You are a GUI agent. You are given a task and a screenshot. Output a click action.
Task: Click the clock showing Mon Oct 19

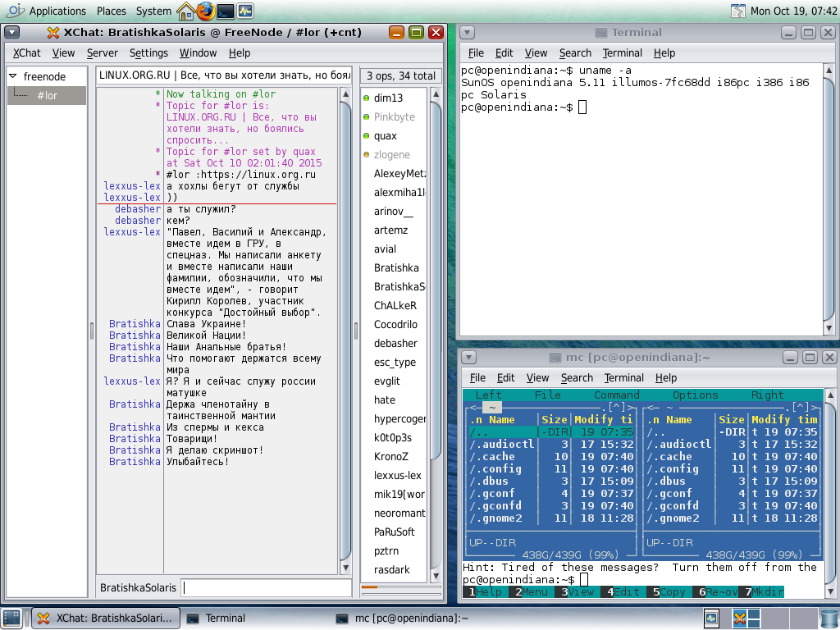[x=793, y=11]
